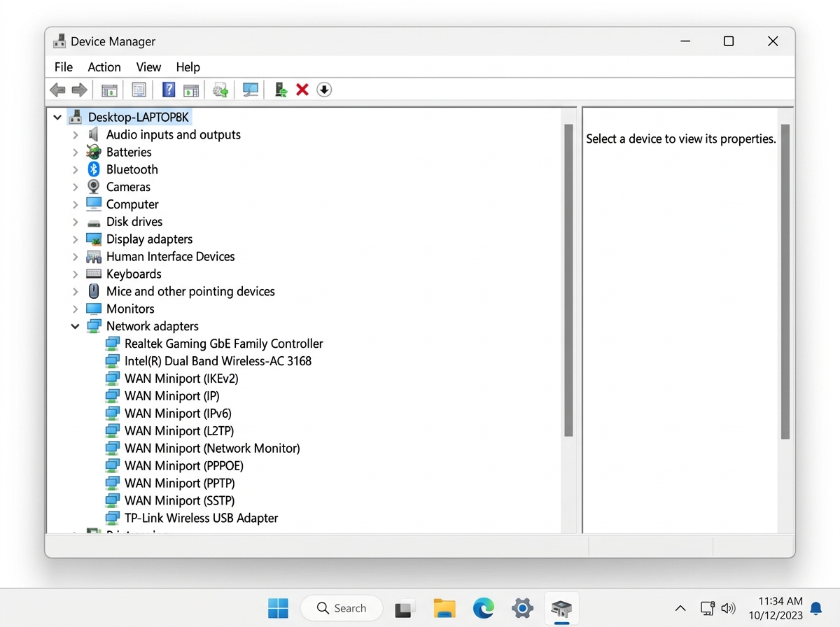
Task: Click the Task View taskbar icon
Action: (x=405, y=609)
